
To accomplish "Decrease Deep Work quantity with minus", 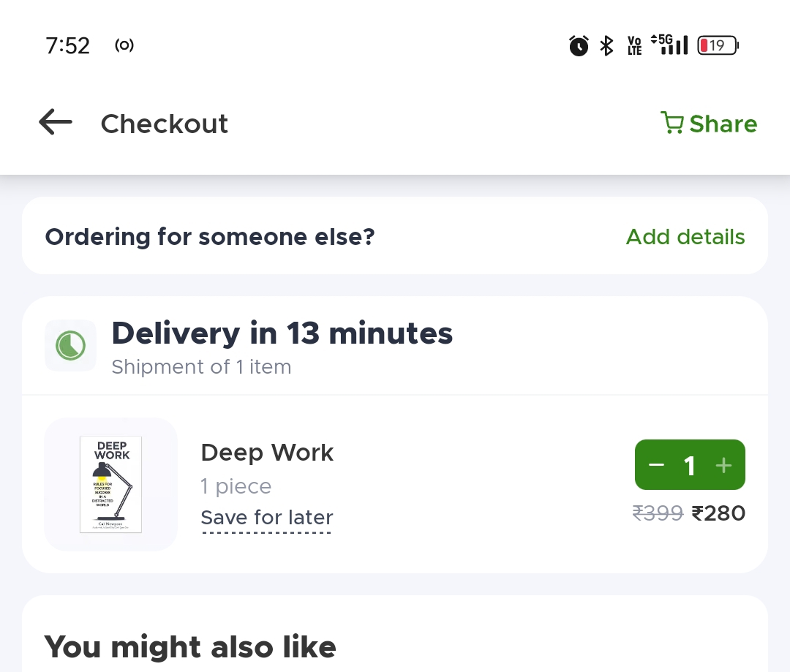I will 656,465.
